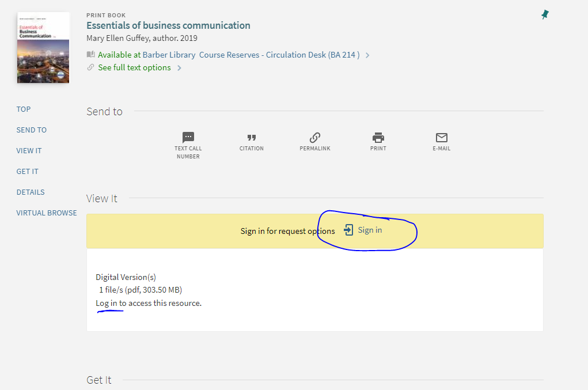This screenshot has width=588, height=390.
Task: Click the chain link icon beside full text options
Action: pos(90,67)
